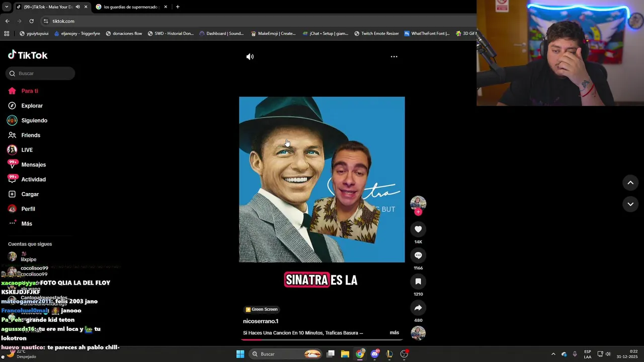The image size is (644, 362).
Task: Open the Siguiendo feed
Action: pyautogui.click(x=34, y=121)
